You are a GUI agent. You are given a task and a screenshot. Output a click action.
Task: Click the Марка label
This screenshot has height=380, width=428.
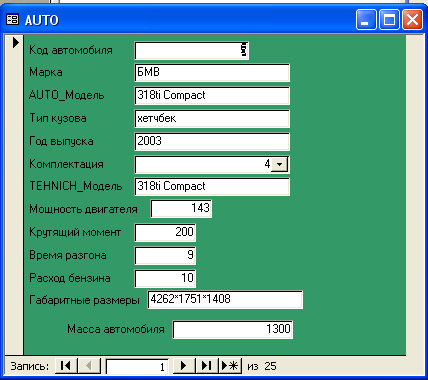pyautogui.click(x=46, y=72)
